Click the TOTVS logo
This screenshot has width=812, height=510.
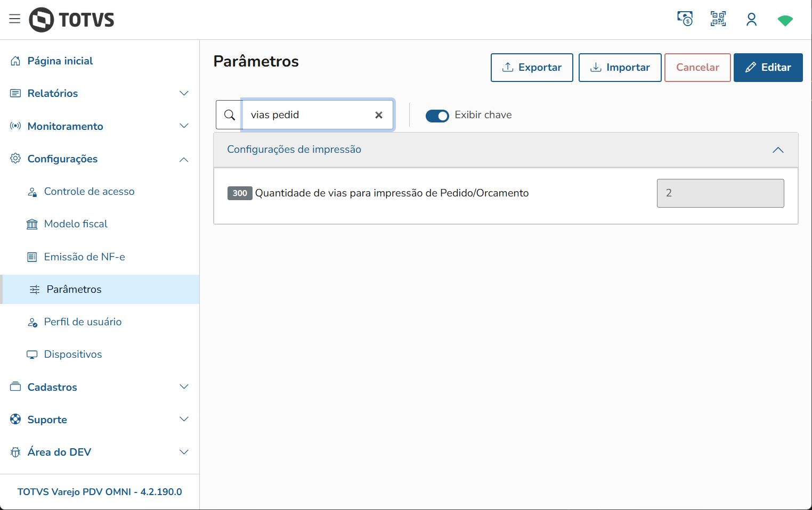tap(71, 20)
